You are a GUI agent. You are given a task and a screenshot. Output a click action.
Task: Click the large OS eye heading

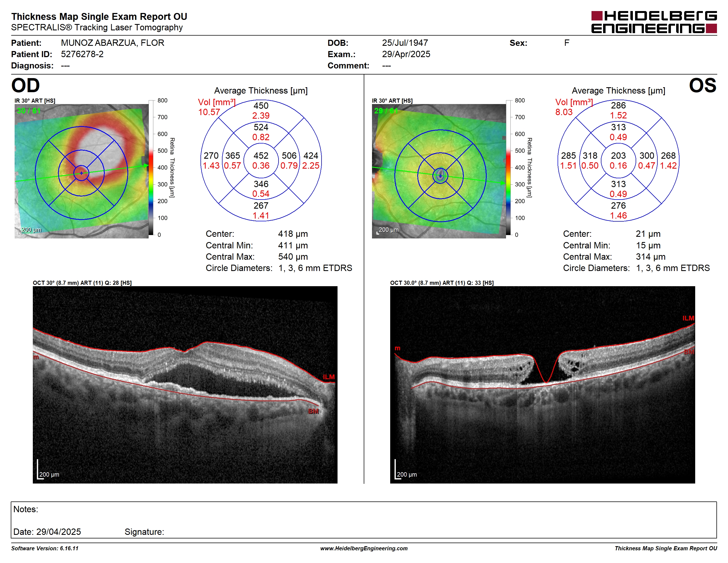click(x=703, y=85)
